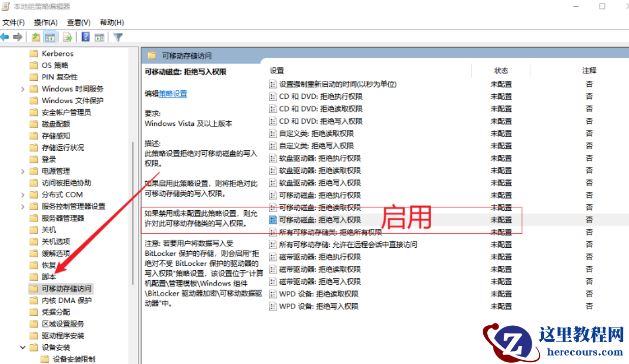Expand the 分布式 COM tree node

[23, 195]
